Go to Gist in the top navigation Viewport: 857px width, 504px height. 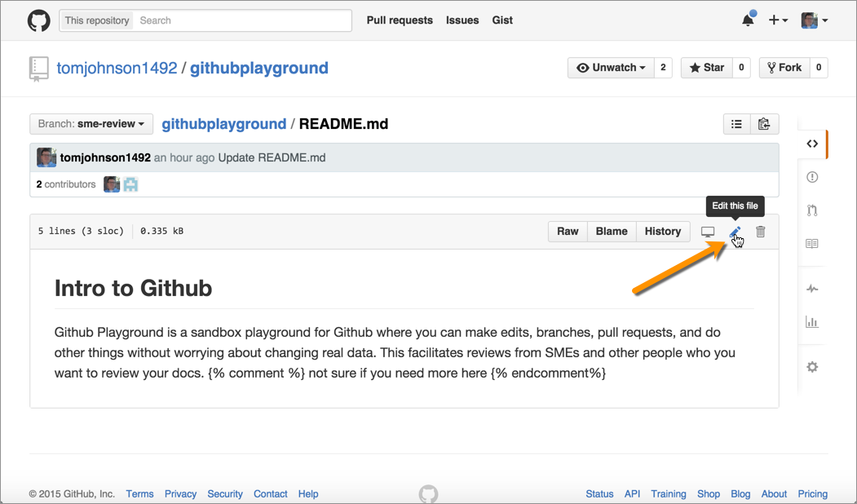point(502,20)
